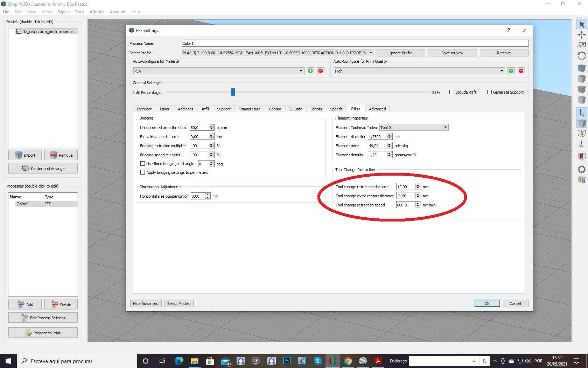588x368 pixels.
Task: Activate the translate/move models tool
Action: 581,35
